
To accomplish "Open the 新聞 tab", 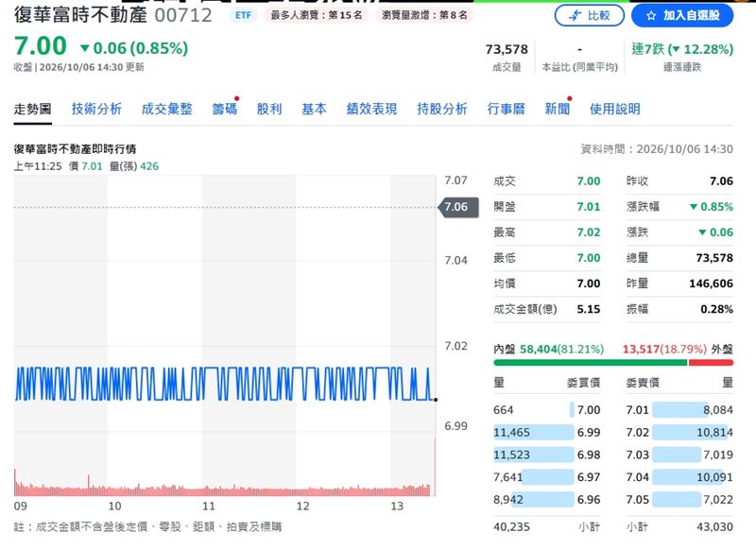I will pos(557,110).
